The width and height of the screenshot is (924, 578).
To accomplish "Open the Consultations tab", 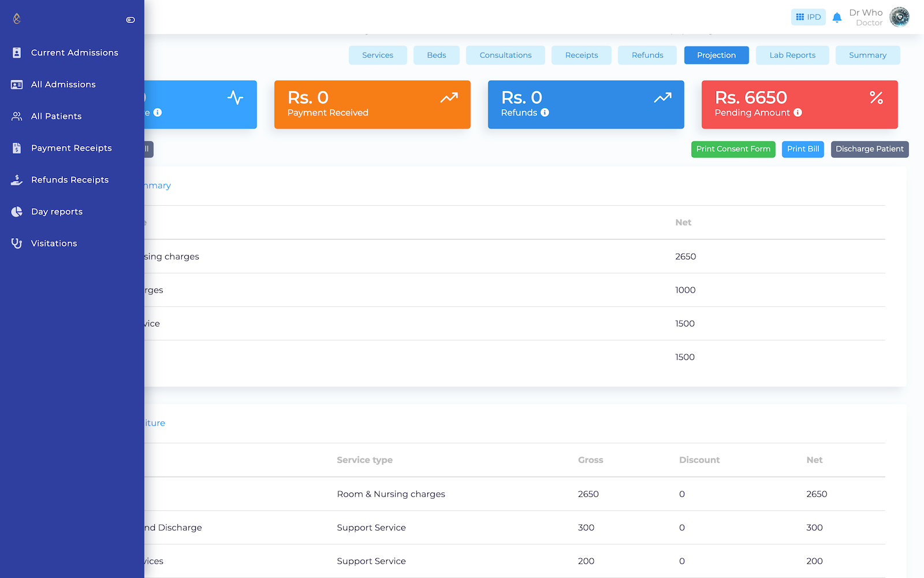I will click(x=505, y=55).
